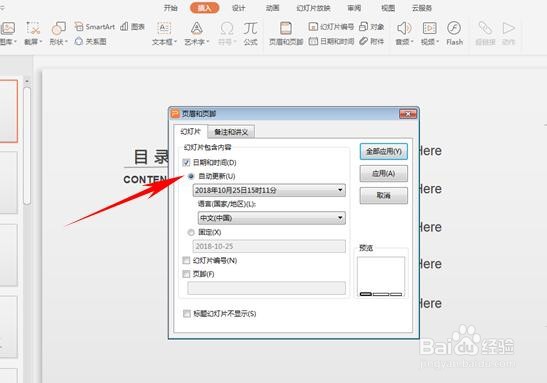Choose the 艺术字 WordArt icon
The width and height of the screenshot is (547, 383).
tap(197, 28)
